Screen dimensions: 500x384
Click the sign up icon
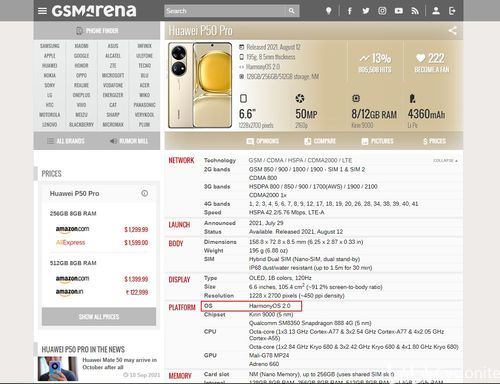tap(452, 11)
